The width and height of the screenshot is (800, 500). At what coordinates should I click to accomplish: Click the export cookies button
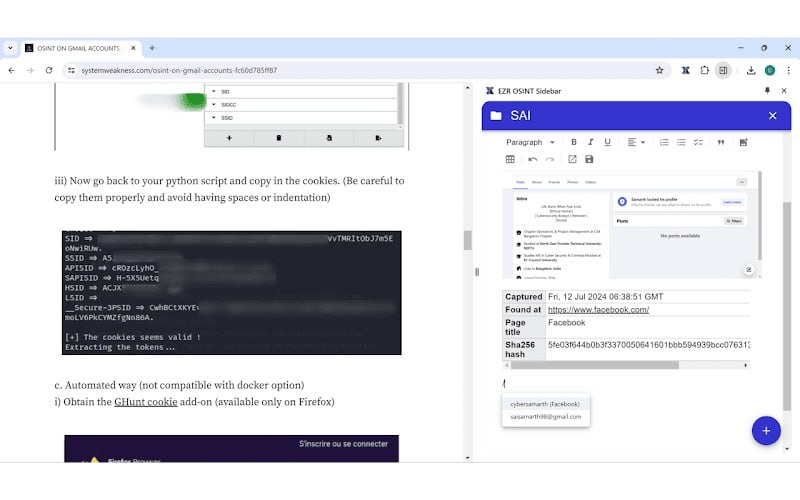click(378, 138)
